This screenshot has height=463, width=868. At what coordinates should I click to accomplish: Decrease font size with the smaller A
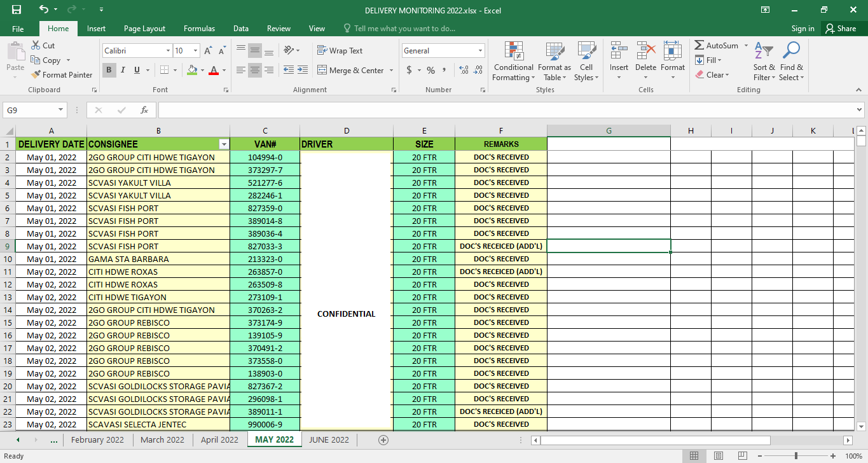point(222,50)
